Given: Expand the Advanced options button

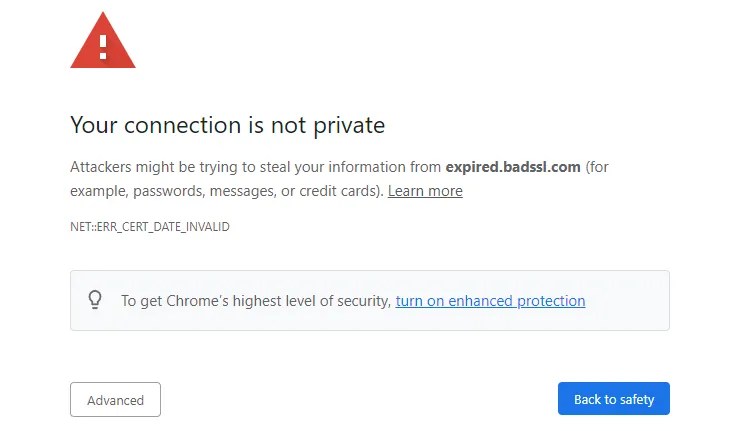Looking at the screenshot, I should [115, 400].
